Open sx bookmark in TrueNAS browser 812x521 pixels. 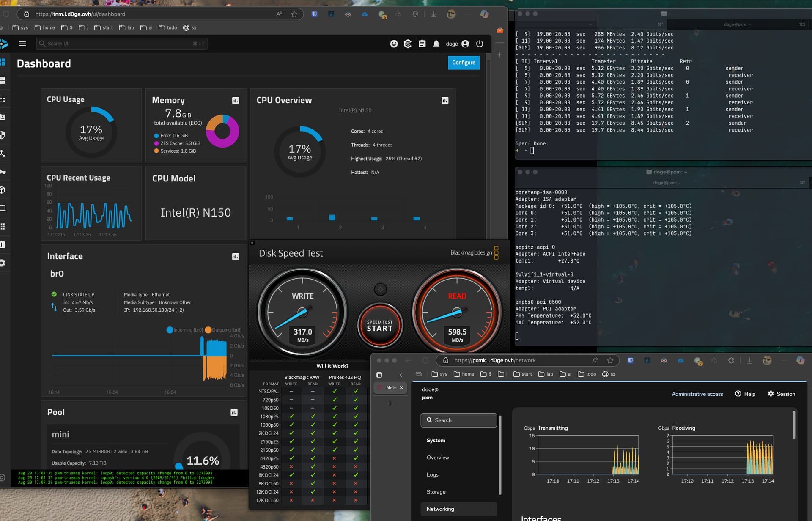pos(189,27)
